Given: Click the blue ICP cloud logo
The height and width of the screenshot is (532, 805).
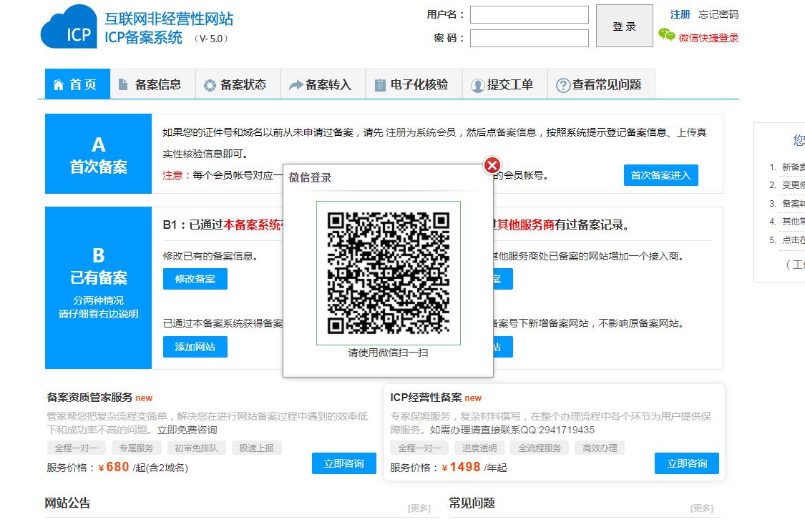Looking at the screenshot, I should 69,27.
